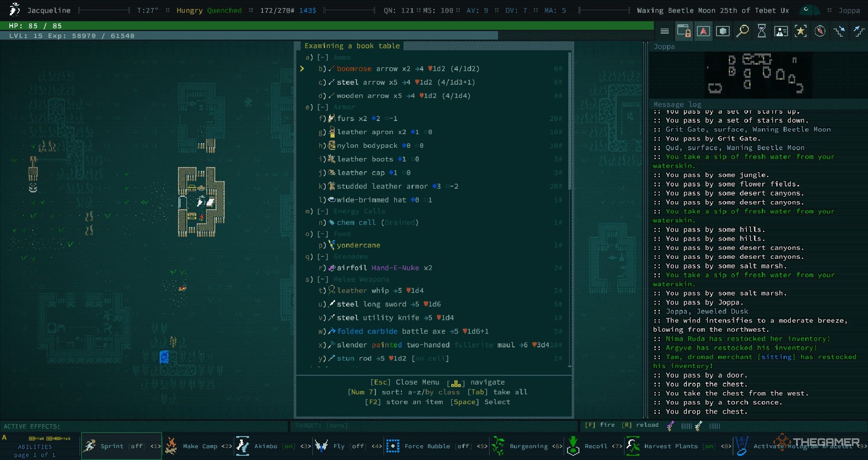
Task: Click the descend stairs icon
Action: pyautogui.click(x=840, y=31)
